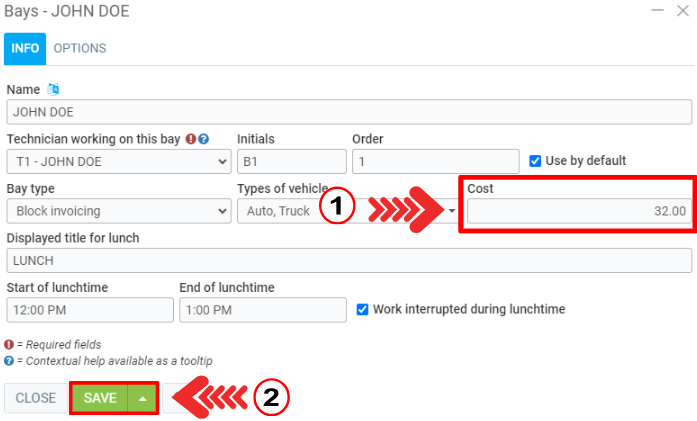
Task: Click the Displayed title for lunch field
Action: click(x=349, y=260)
